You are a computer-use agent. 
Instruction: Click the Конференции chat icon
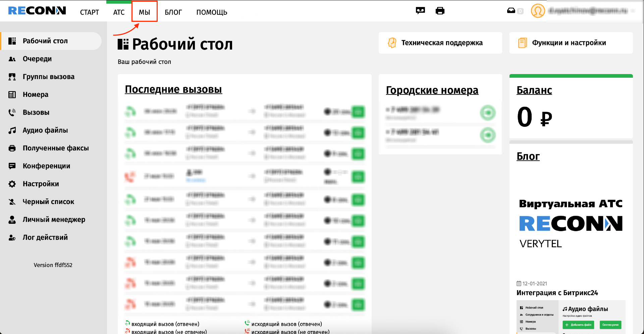(12, 166)
